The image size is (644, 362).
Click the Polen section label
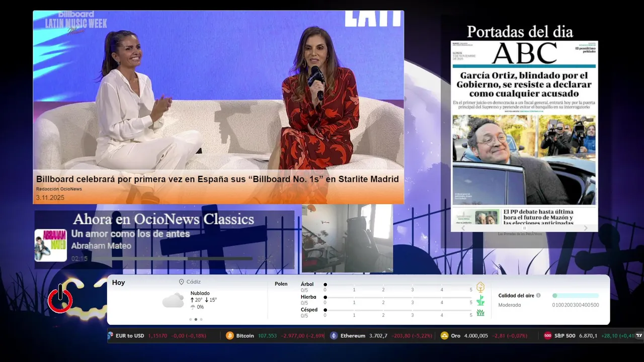tap(281, 284)
